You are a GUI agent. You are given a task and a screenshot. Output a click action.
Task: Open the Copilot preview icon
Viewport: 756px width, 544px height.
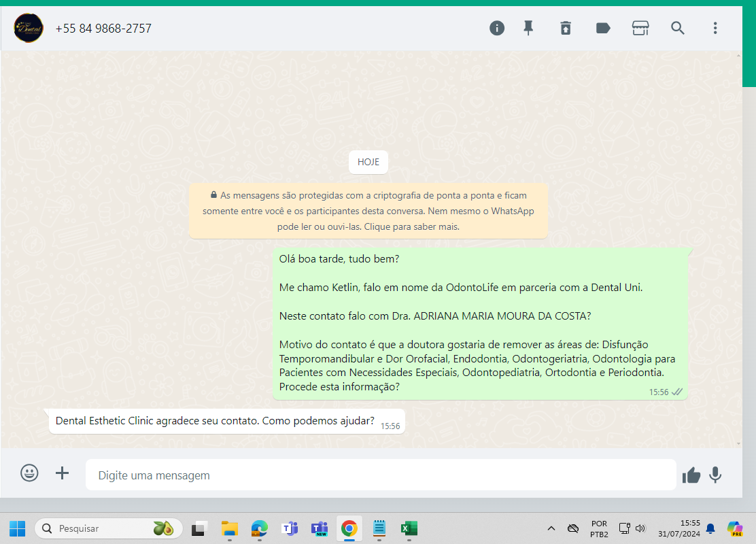pyautogui.click(x=735, y=528)
